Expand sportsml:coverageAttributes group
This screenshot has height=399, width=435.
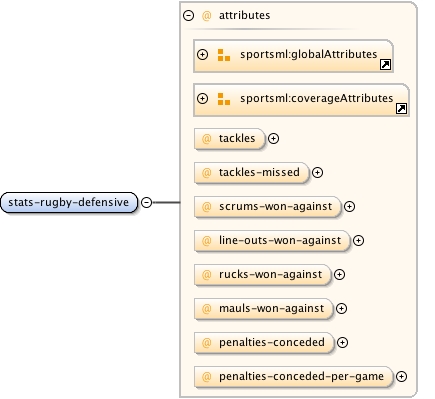tap(202, 98)
